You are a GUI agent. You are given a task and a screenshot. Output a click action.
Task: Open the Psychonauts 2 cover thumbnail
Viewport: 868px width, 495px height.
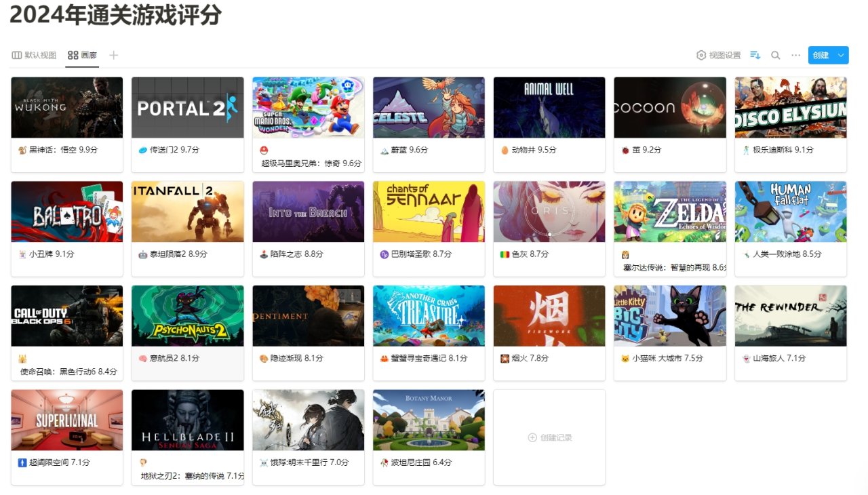(188, 316)
